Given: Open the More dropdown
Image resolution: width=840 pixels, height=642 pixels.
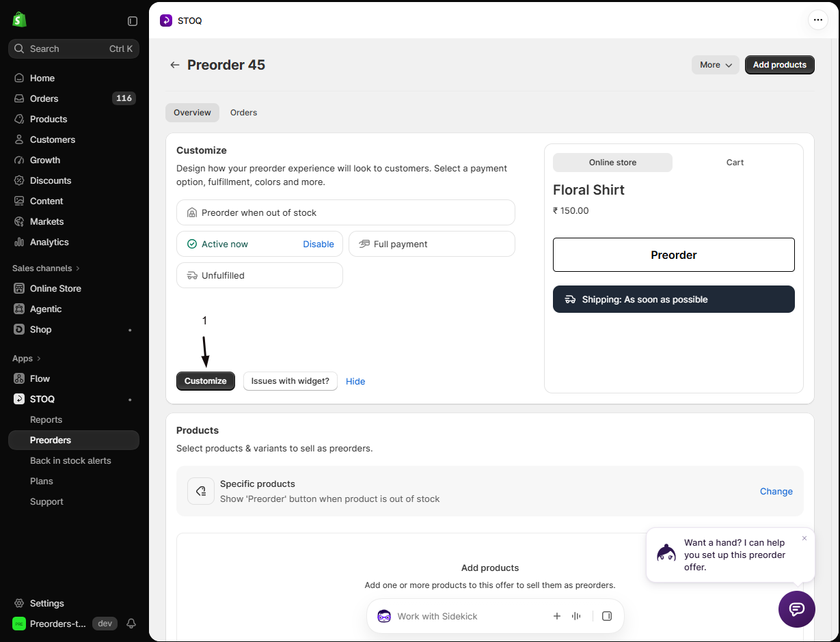Looking at the screenshot, I should click(x=716, y=65).
